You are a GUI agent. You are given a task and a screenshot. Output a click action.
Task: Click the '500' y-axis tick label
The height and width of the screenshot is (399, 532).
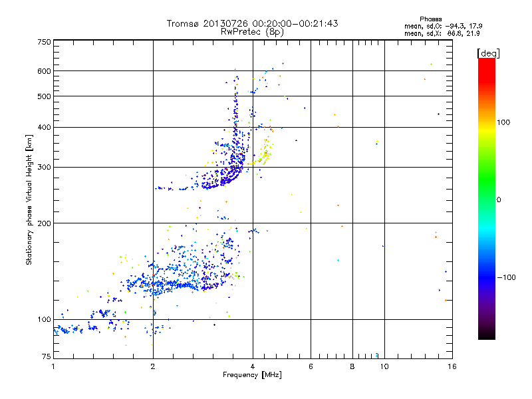[44, 96]
